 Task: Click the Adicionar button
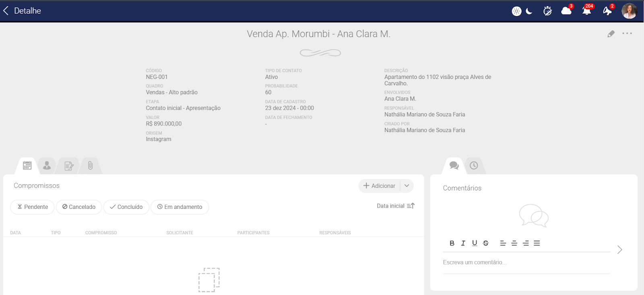tap(379, 186)
